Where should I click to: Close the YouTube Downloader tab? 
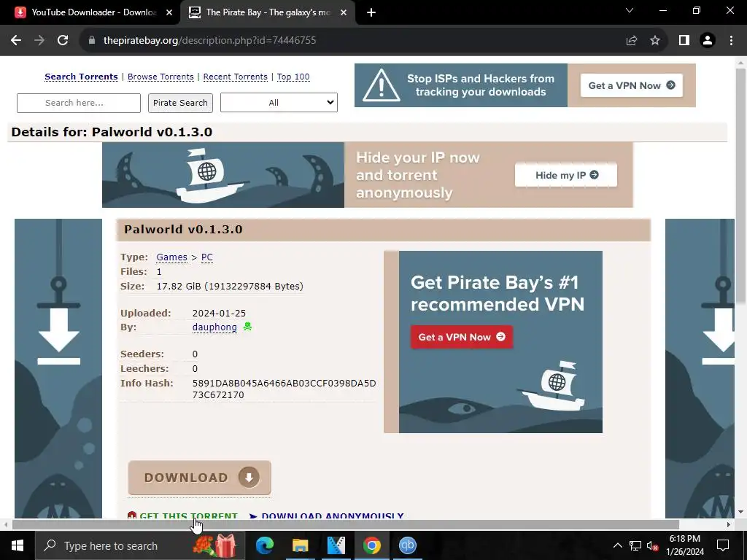[x=169, y=13]
